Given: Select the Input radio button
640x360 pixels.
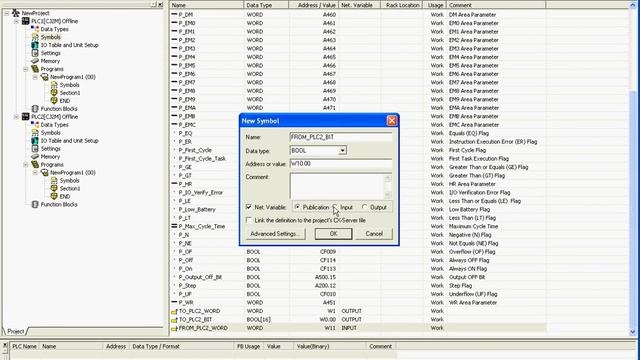Looking at the screenshot, I should (x=335, y=207).
